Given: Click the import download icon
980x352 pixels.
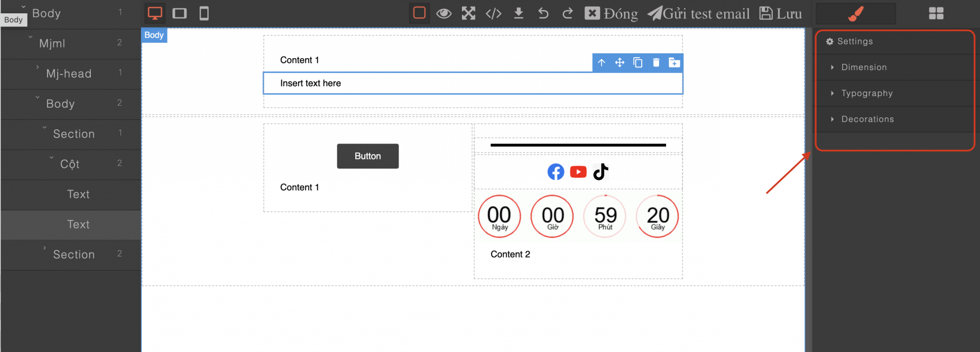Looking at the screenshot, I should pos(519,13).
